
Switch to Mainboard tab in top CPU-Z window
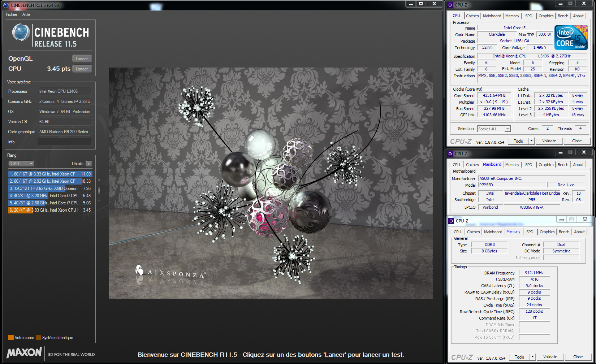492,16
